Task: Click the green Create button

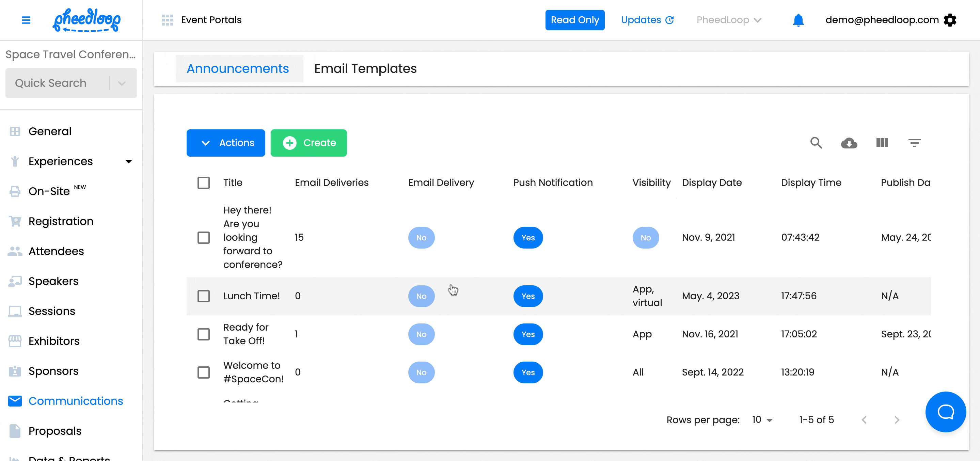Action: click(309, 143)
